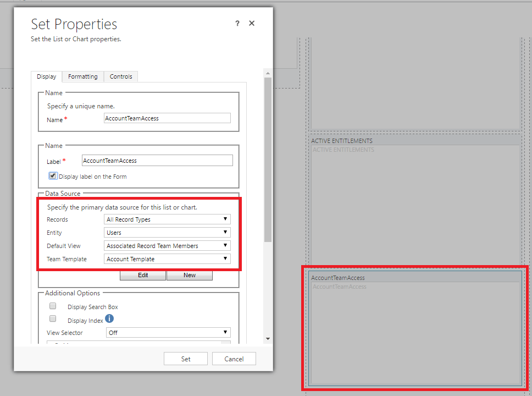Open the Records dropdown

tap(167, 219)
